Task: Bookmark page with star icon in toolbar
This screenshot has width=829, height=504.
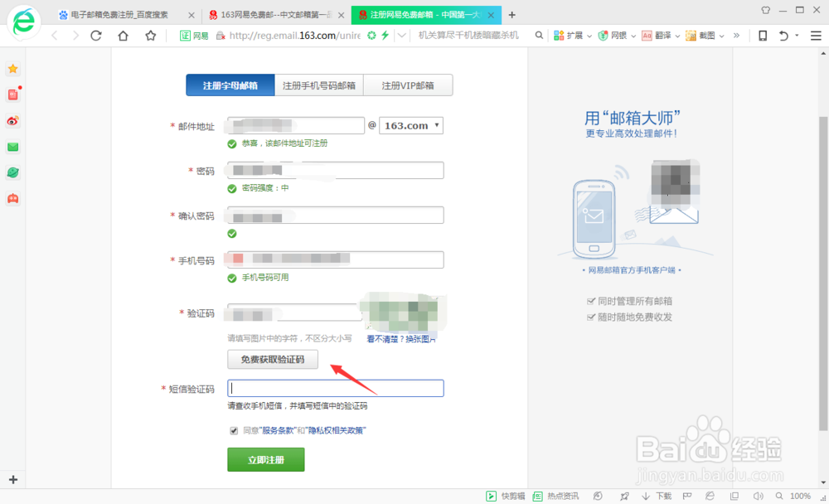Action: [x=151, y=36]
